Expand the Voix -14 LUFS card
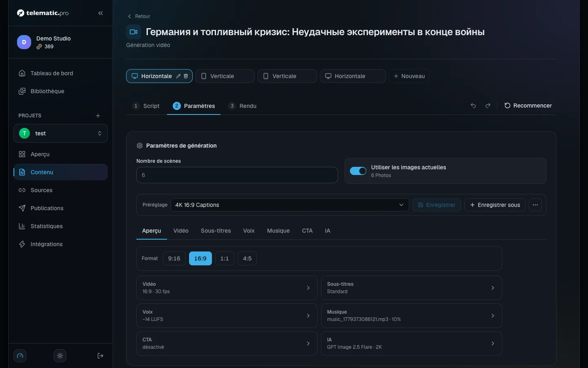 pos(227,316)
